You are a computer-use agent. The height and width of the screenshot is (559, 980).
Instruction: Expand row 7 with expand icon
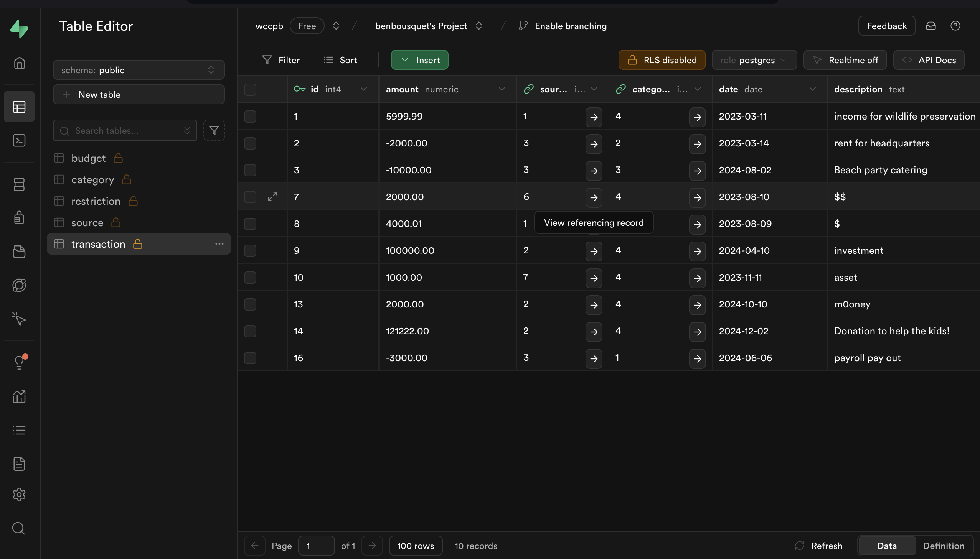click(272, 197)
